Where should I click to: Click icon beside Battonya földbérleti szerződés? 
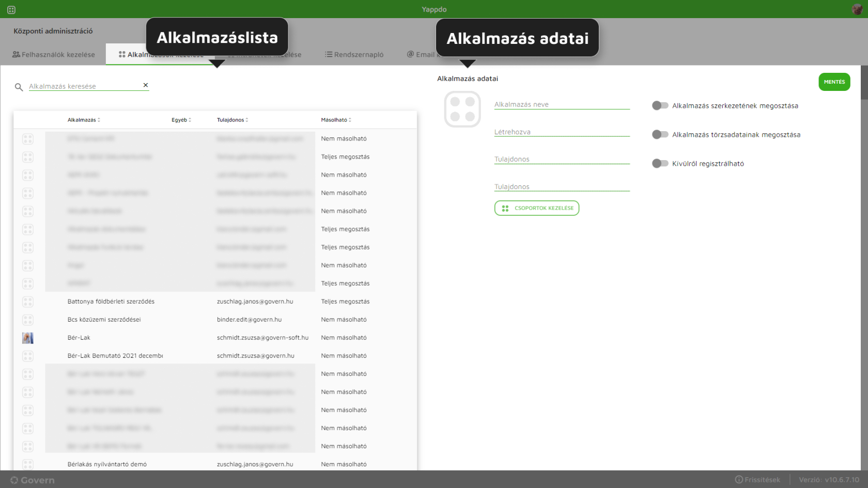coord(28,302)
